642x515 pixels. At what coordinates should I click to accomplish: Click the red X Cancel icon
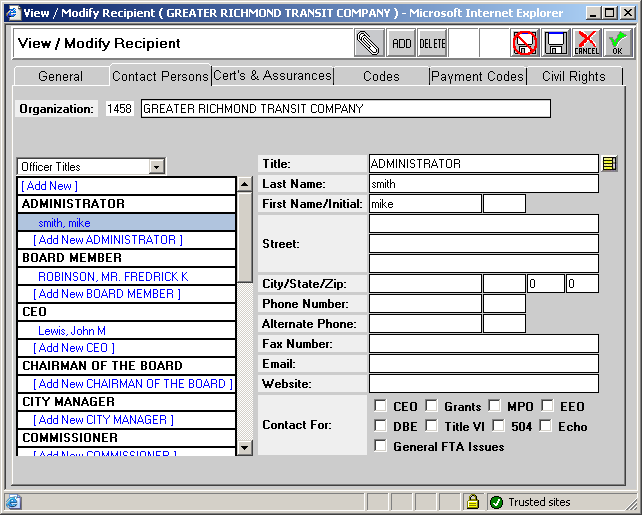coord(587,43)
